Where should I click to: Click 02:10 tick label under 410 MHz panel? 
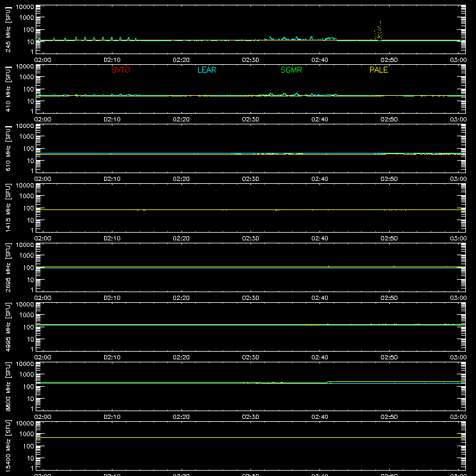coord(112,120)
